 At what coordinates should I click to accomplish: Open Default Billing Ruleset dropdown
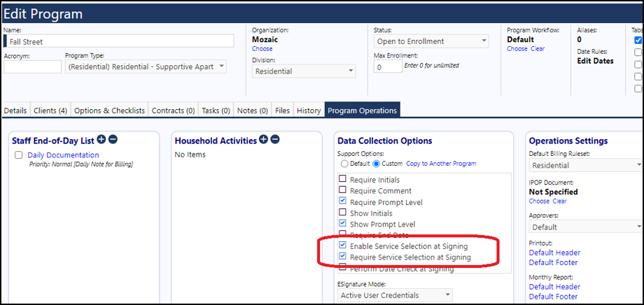point(586,165)
